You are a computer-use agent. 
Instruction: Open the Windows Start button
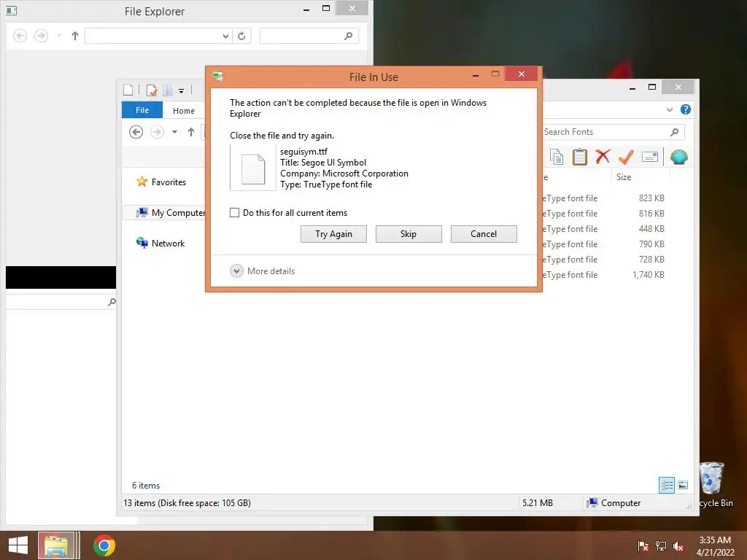tap(18, 545)
